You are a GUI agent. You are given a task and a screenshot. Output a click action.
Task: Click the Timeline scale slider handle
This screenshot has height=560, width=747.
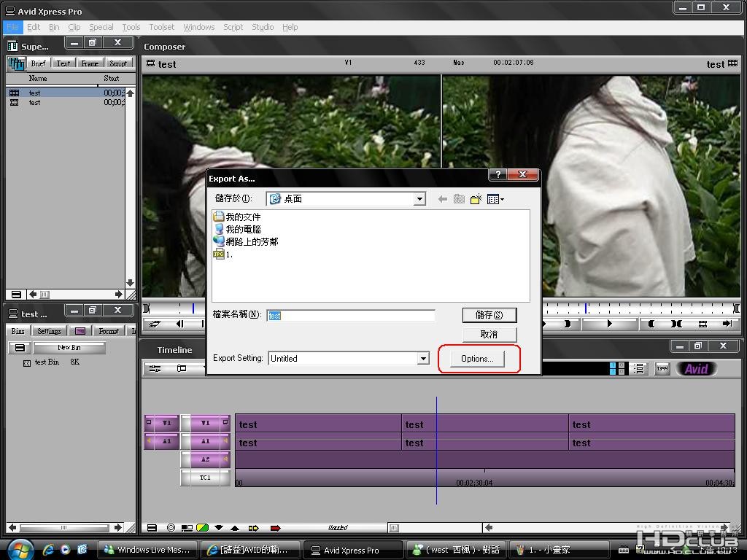[393, 528]
